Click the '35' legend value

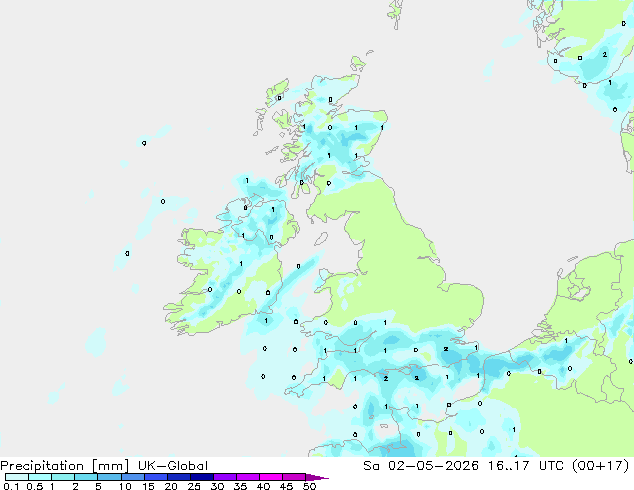point(240,486)
